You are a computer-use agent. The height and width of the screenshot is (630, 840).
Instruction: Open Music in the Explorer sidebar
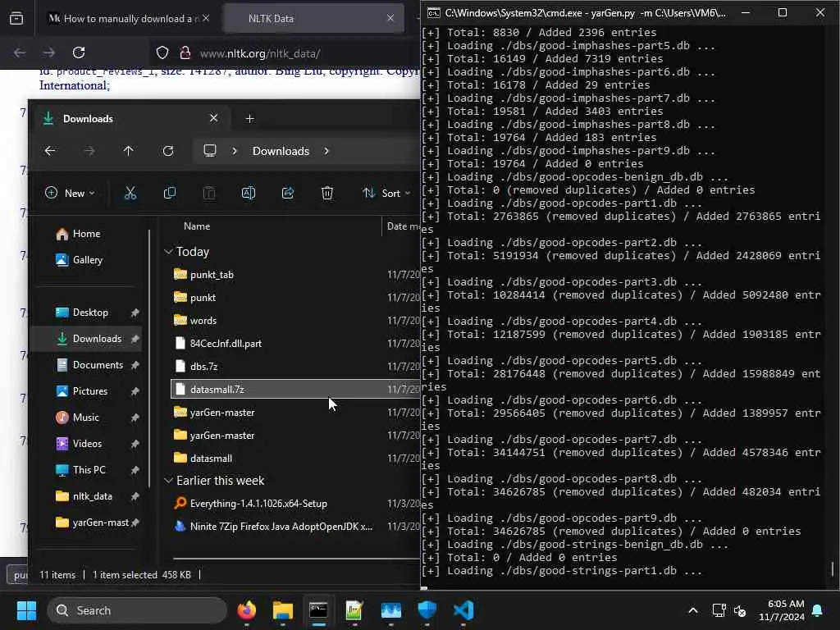[85, 418]
